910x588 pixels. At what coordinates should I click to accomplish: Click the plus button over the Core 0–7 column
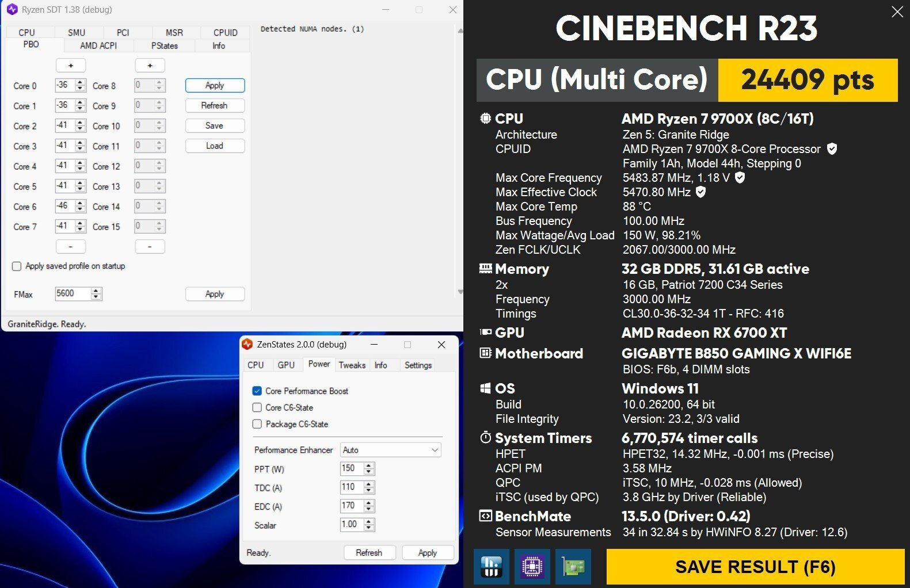pyautogui.click(x=71, y=66)
